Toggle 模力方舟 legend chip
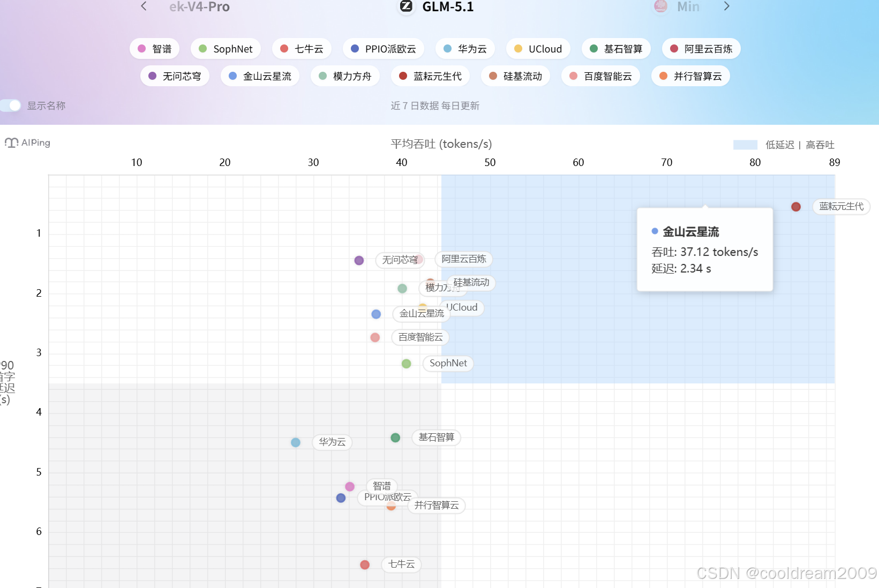Viewport: 879px width, 588px height. [345, 76]
